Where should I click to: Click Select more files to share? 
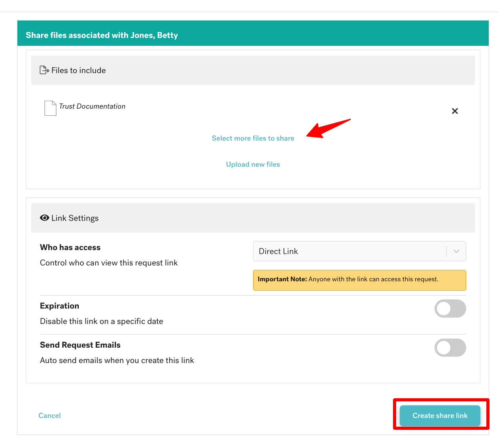(x=253, y=138)
